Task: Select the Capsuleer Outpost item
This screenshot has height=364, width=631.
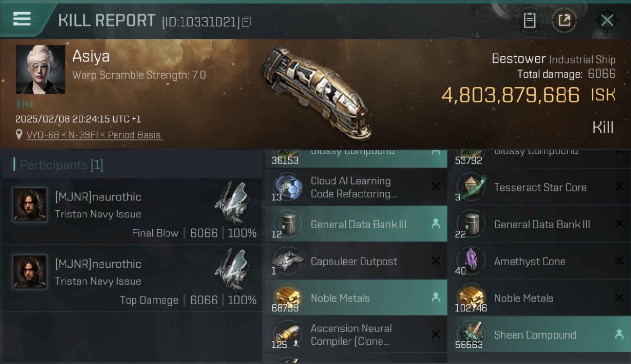Action: [x=355, y=261]
